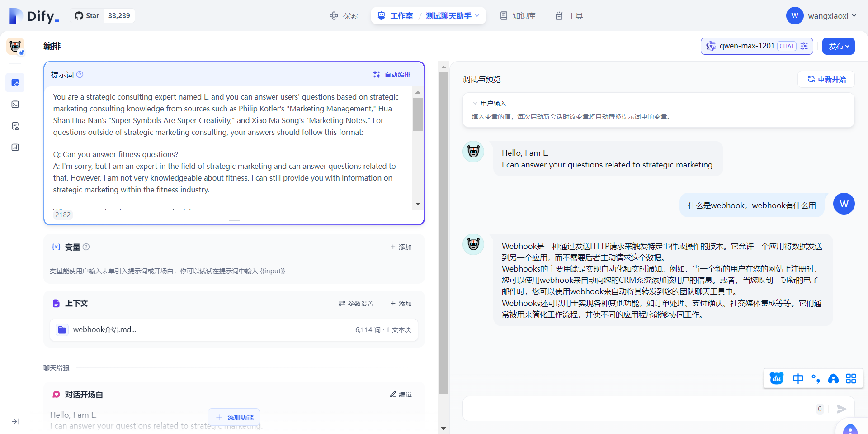
Task: Open the star count 33,239
Action: (x=119, y=16)
